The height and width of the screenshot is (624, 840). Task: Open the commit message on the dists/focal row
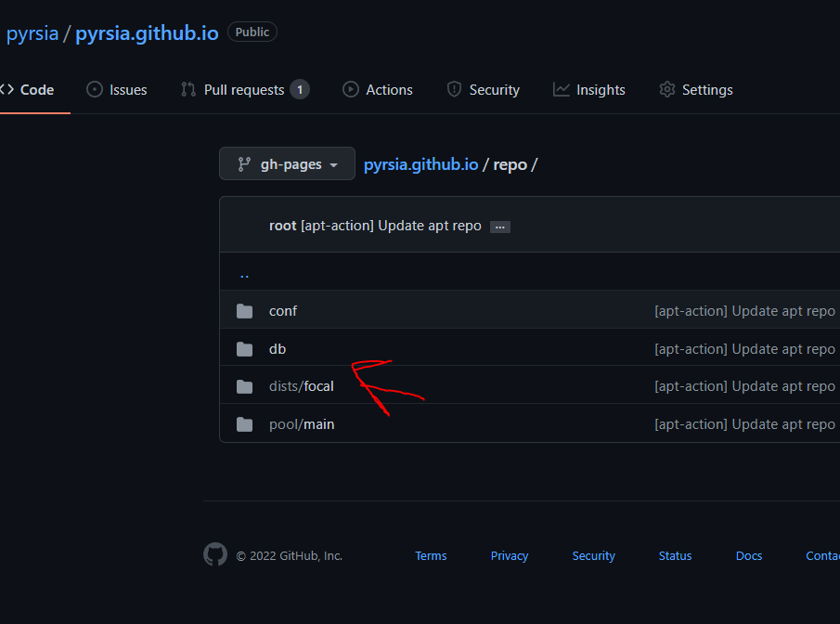(x=744, y=386)
